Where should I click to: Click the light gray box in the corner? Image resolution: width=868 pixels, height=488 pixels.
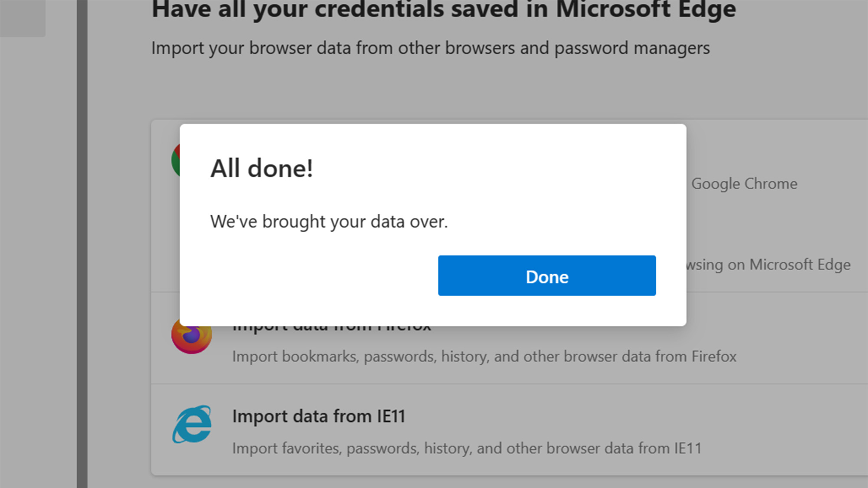tap(23, 18)
